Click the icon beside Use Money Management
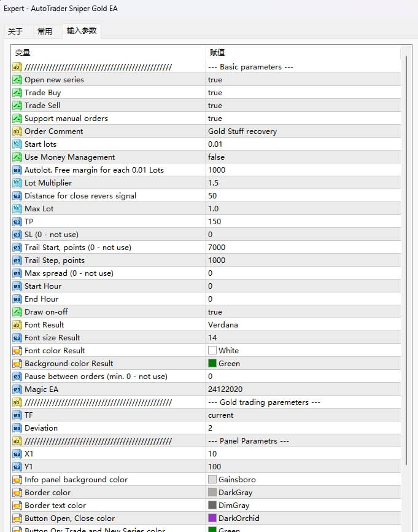418x532 pixels. coord(17,157)
